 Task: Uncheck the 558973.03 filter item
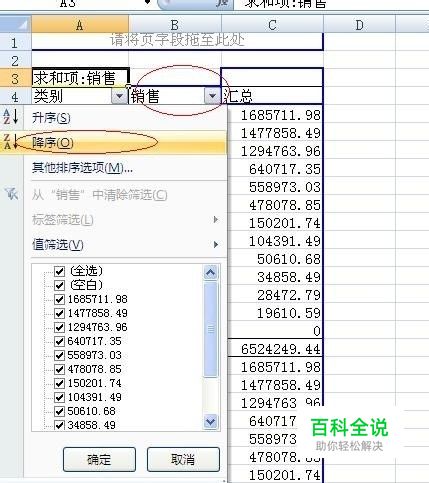(59, 355)
